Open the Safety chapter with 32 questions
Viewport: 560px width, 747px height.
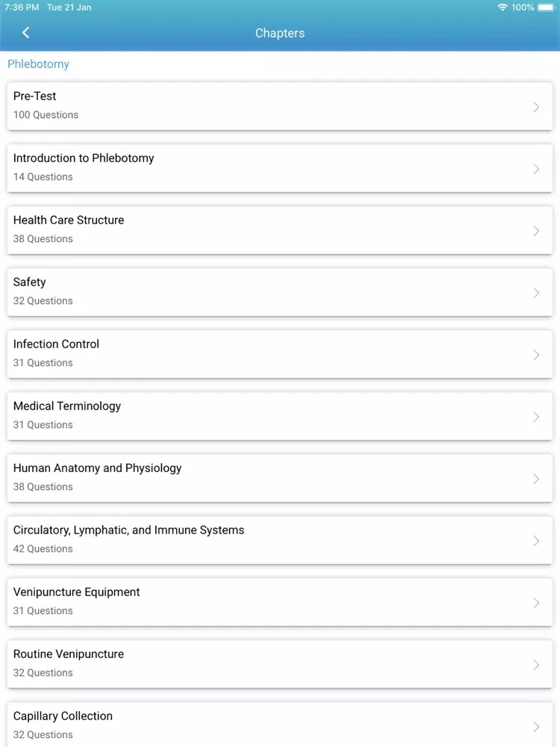point(280,293)
